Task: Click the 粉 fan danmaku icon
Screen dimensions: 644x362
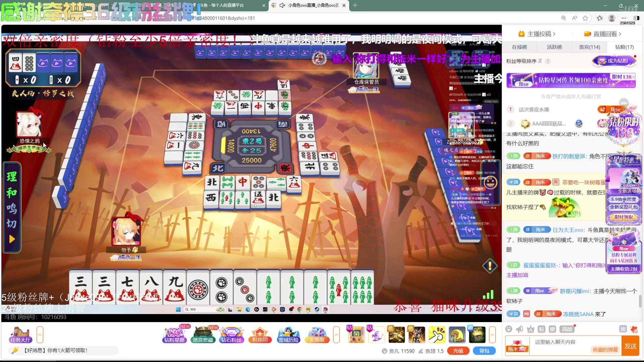Action: 541,329
